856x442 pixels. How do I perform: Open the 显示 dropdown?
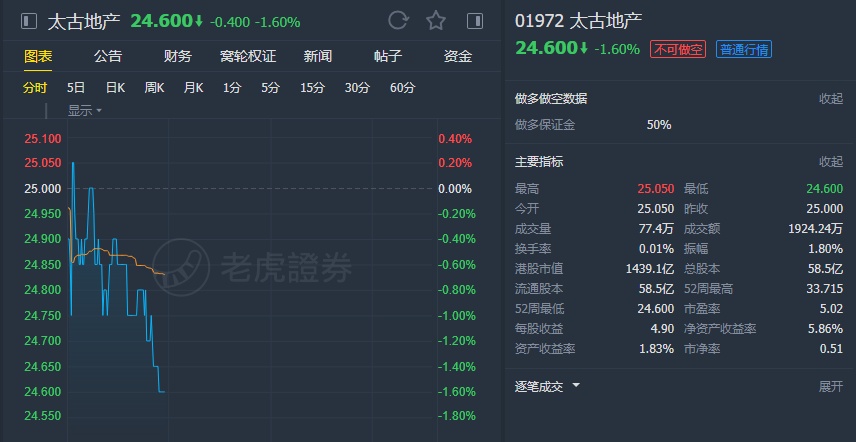click(x=85, y=111)
